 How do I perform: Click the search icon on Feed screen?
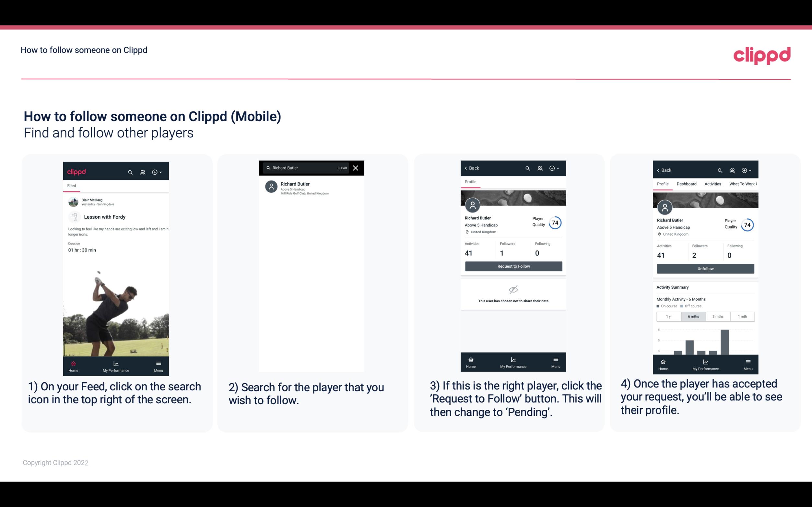pyautogui.click(x=130, y=171)
